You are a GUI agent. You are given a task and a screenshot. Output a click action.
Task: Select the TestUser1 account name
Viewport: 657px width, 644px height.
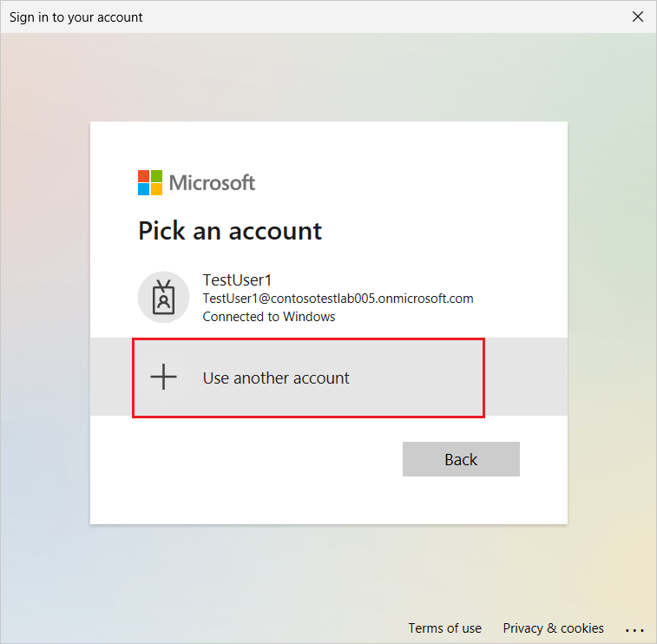point(237,279)
